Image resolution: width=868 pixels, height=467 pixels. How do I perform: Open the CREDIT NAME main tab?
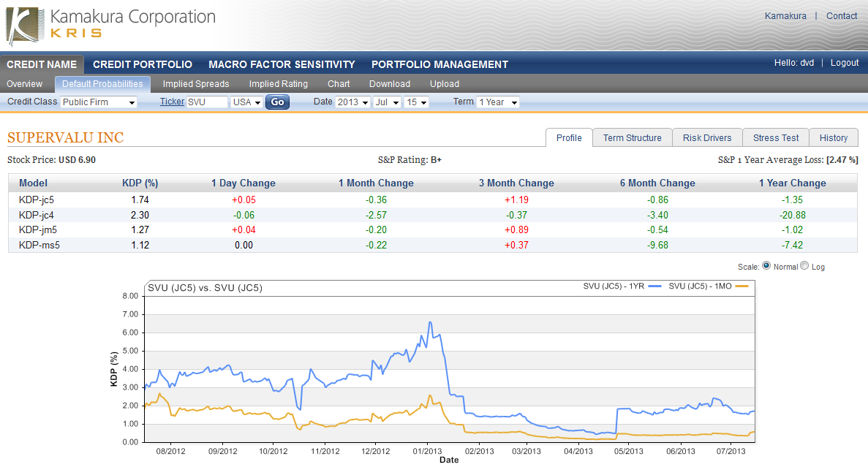42,64
